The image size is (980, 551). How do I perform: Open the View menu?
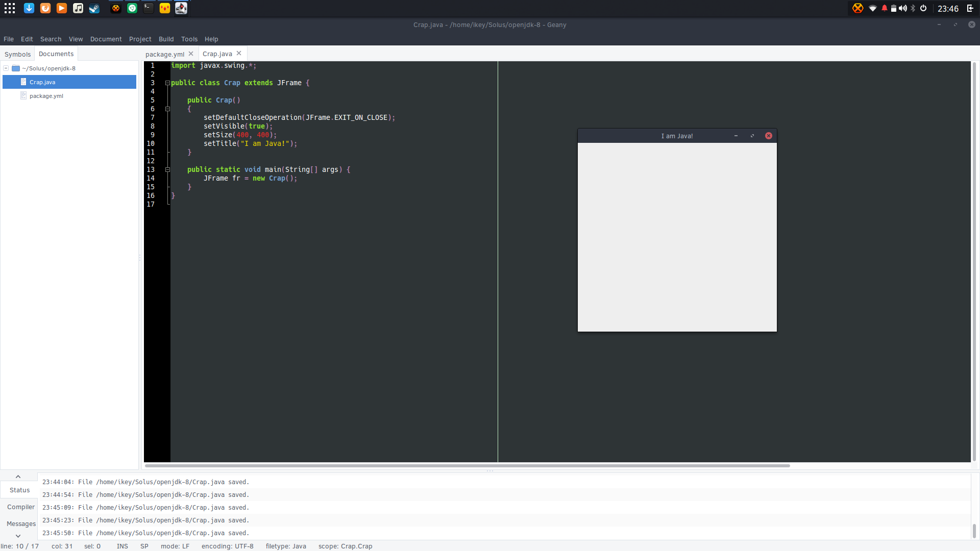tap(76, 39)
